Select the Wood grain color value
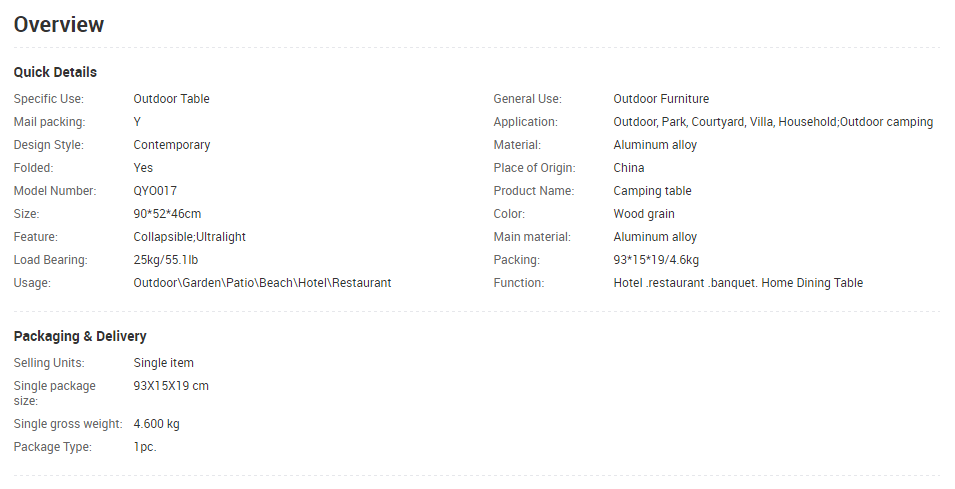 tap(644, 214)
